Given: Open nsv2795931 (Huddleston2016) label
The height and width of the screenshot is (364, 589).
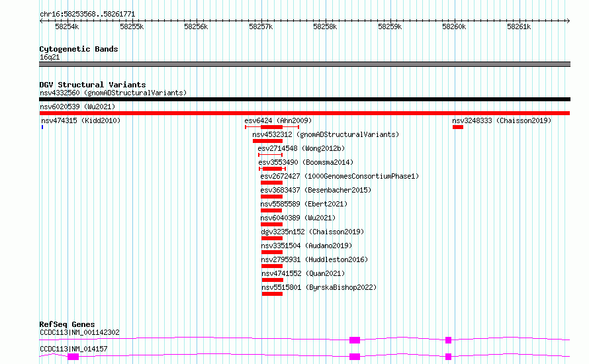Looking at the screenshot, I should pos(314,259).
